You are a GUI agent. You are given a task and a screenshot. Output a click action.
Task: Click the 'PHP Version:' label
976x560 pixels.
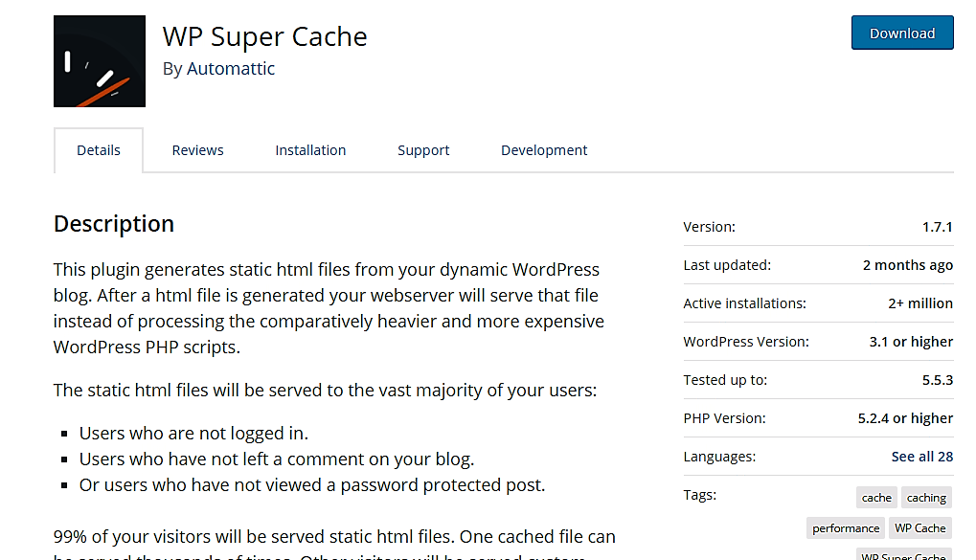point(724,418)
